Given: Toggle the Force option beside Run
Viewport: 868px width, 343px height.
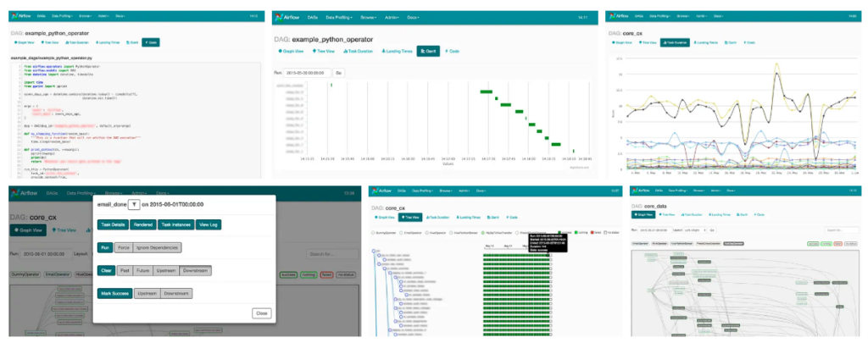Looking at the screenshot, I should (x=124, y=247).
